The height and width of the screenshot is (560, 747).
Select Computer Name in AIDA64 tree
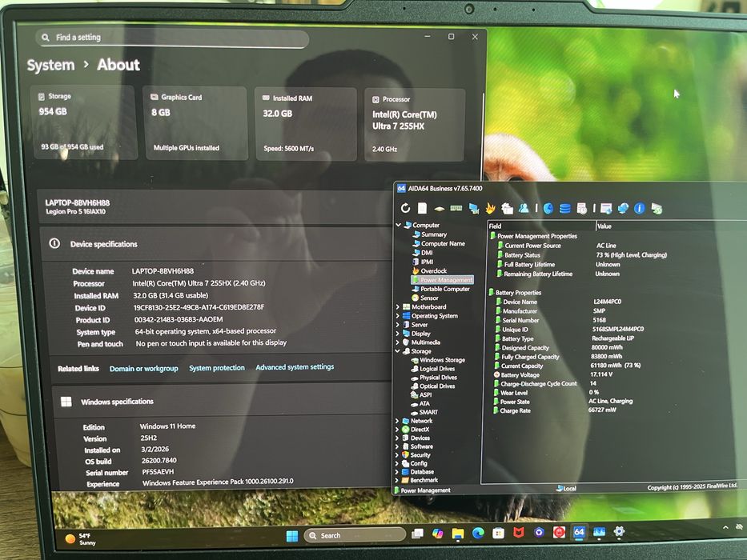pos(439,243)
